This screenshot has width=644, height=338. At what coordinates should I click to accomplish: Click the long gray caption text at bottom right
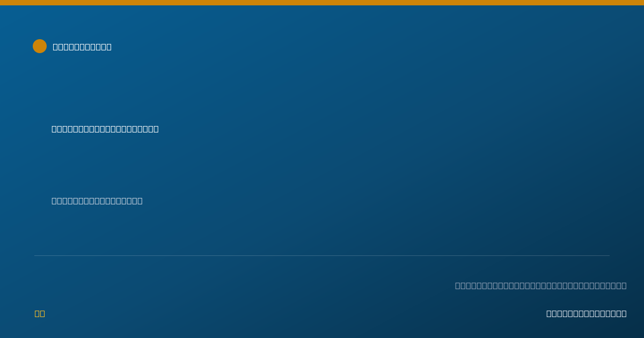541,285
